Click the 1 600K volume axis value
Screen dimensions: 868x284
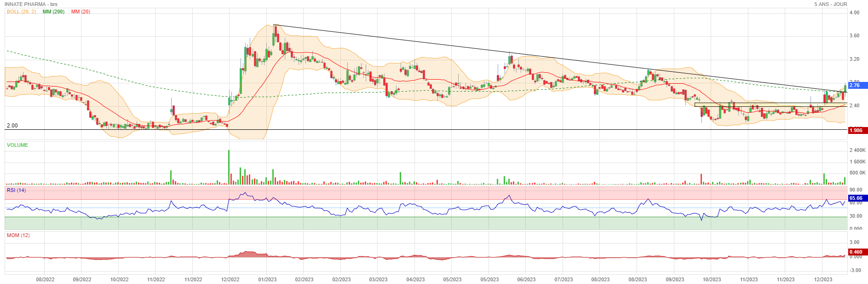(x=857, y=162)
